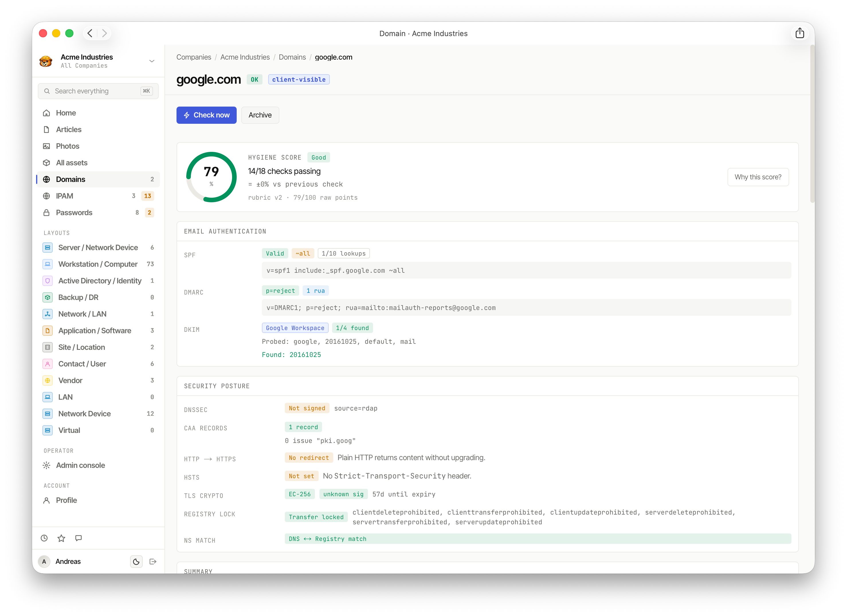Click the p=reject DMARC badge

point(280,291)
